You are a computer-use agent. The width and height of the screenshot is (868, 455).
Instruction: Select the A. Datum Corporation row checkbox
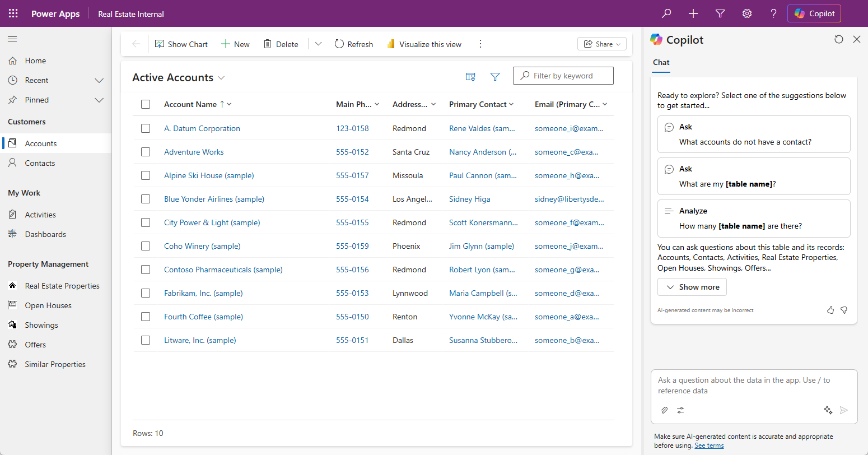[x=146, y=128]
